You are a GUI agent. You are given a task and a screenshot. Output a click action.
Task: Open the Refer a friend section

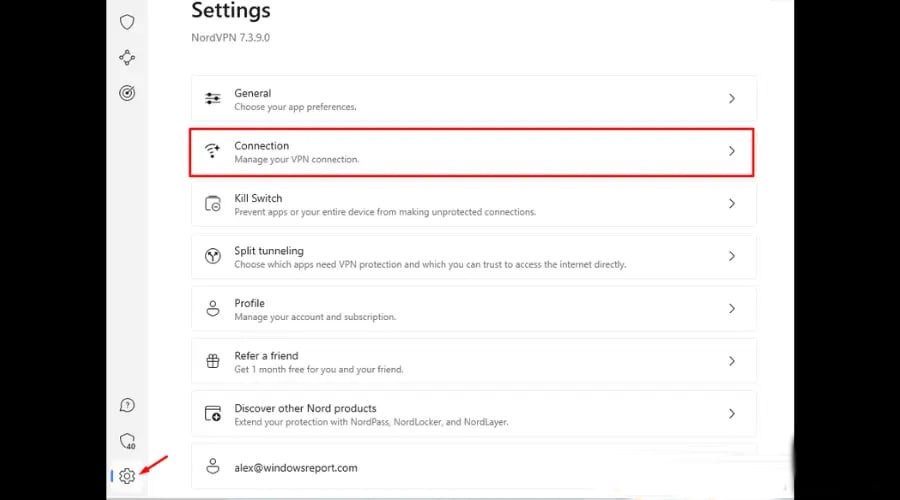click(x=474, y=361)
